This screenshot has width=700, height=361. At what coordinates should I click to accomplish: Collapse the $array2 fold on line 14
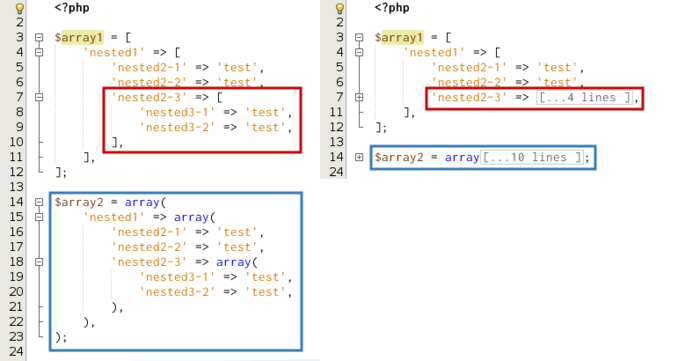39,202
